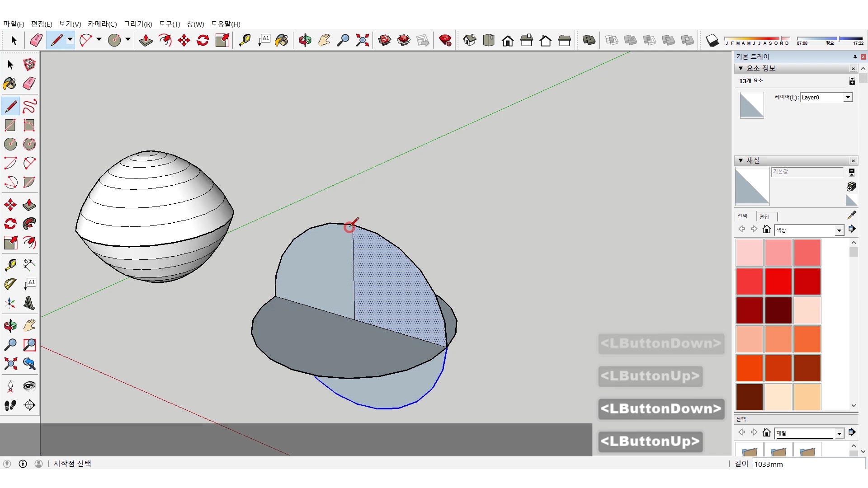Open the 색상 material collection dropdown
The width and height of the screenshot is (868, 488).
pyautogui.click(x=839, y=230)
